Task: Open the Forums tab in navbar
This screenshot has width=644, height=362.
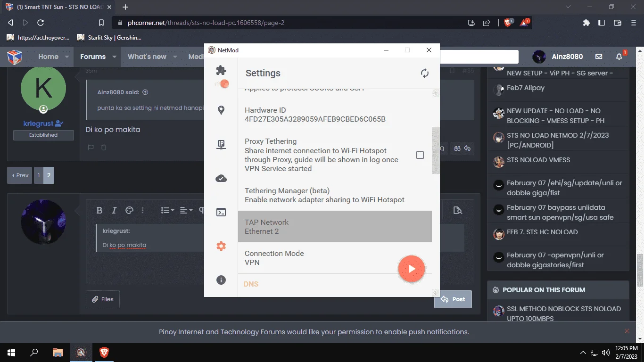Action: click(x=93, y=57)
